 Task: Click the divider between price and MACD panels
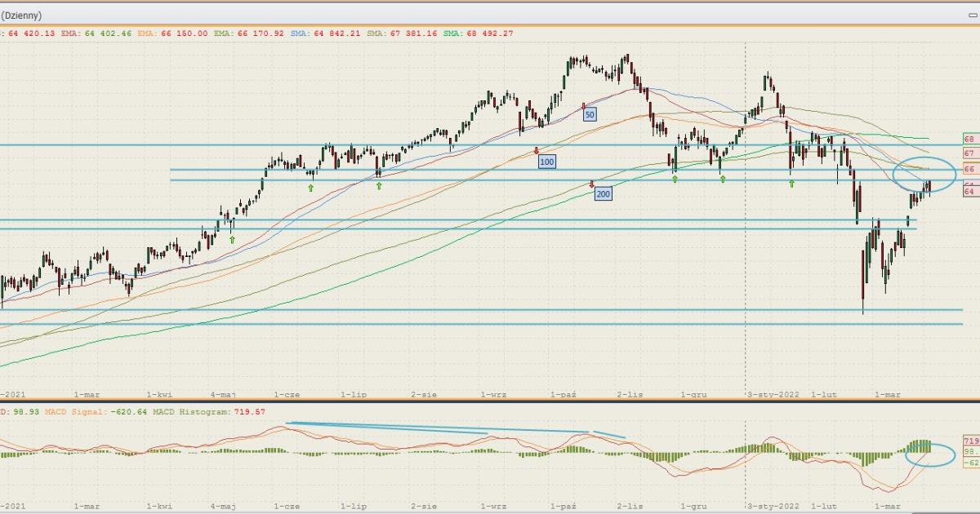490,401
